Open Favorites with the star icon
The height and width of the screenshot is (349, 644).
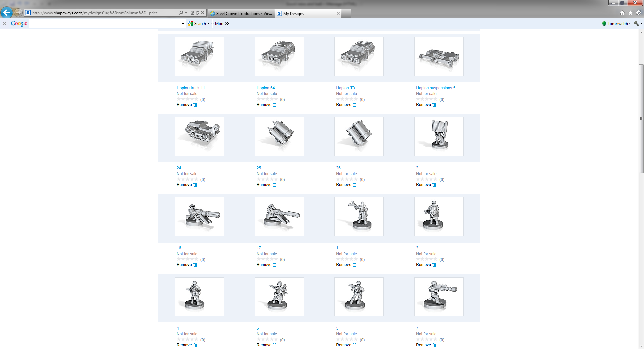[x=631, y=13]
